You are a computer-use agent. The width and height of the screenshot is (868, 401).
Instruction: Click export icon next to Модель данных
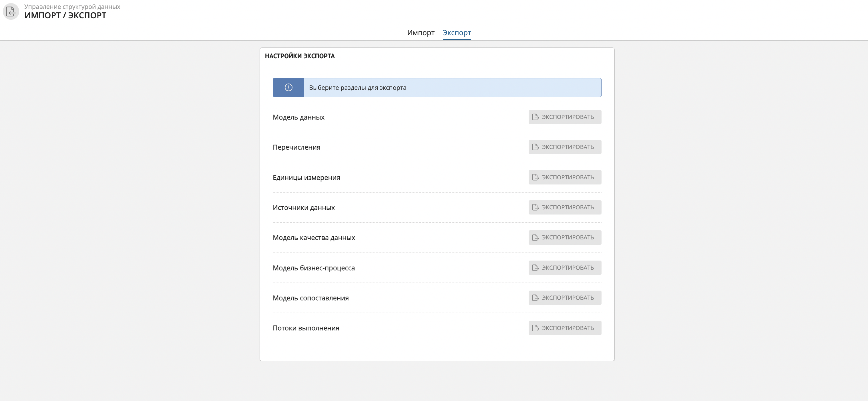(535, 117)
